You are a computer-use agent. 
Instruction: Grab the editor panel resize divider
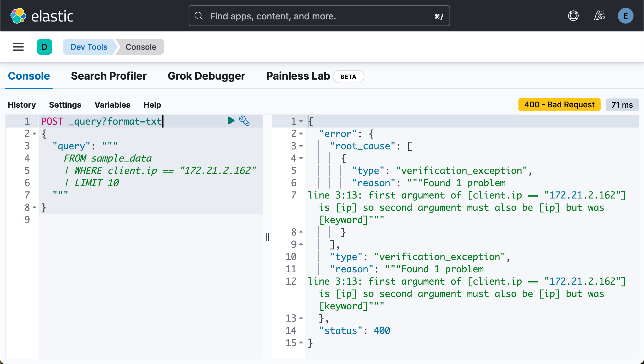click(267, 237)
